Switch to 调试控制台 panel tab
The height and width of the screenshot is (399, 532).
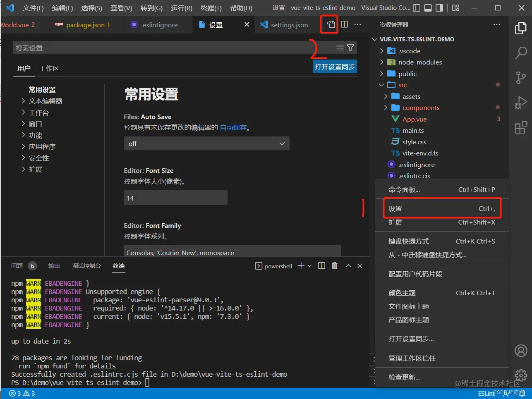tap(86, 266)
